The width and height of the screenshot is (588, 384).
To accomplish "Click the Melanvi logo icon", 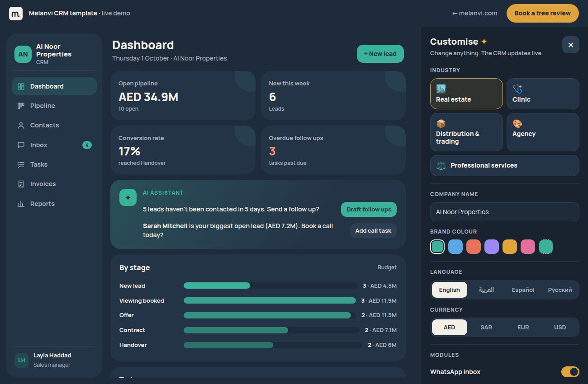I will (16, 14).
